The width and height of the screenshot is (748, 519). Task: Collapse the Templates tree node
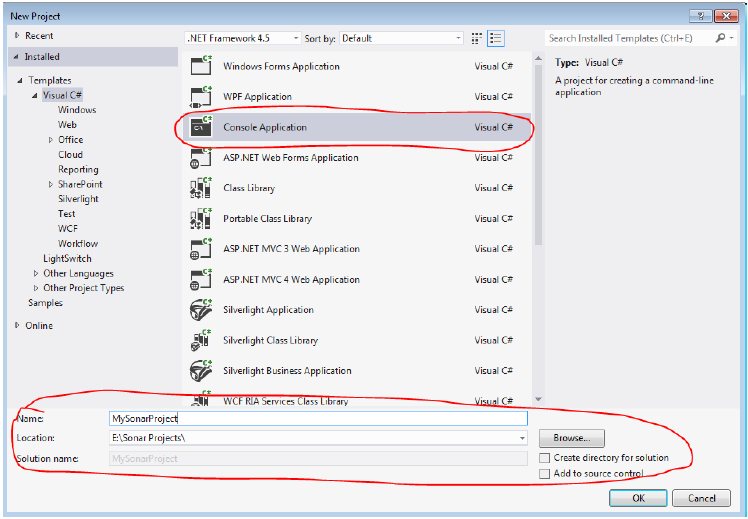[20, 80]
